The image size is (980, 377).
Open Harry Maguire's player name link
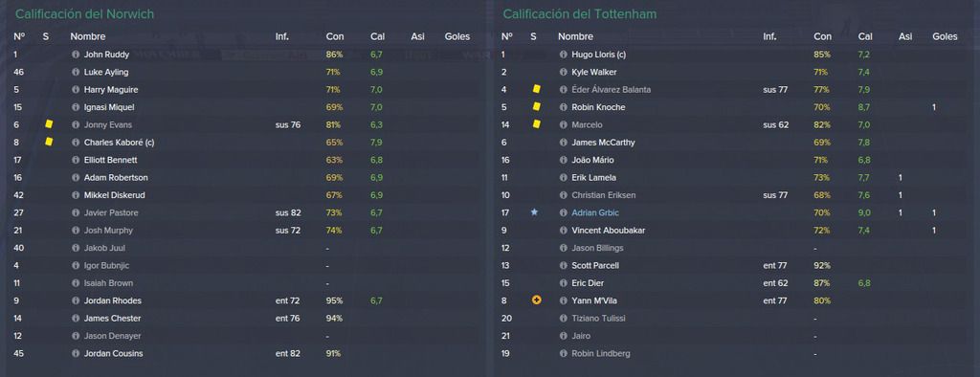(111, 89)
